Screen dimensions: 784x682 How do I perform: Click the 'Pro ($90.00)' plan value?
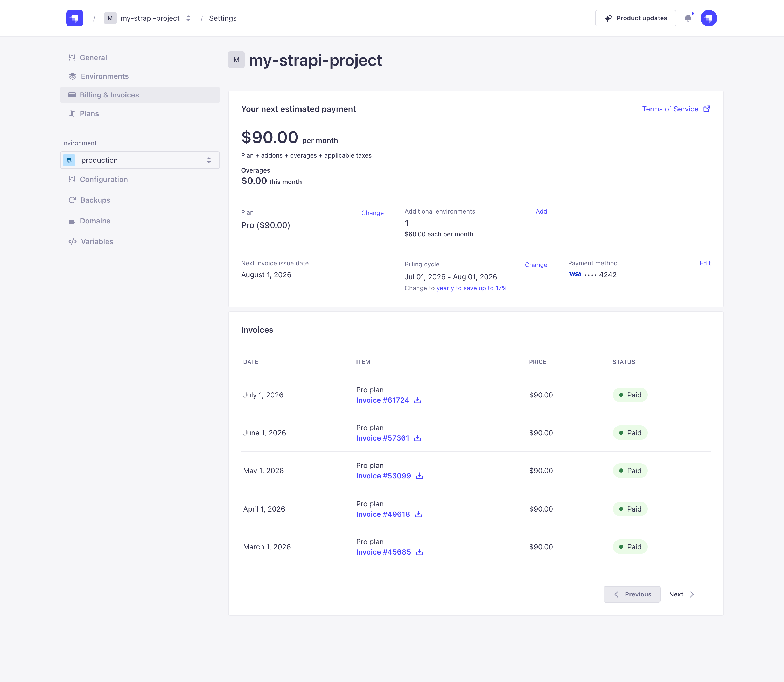[265, 225]
